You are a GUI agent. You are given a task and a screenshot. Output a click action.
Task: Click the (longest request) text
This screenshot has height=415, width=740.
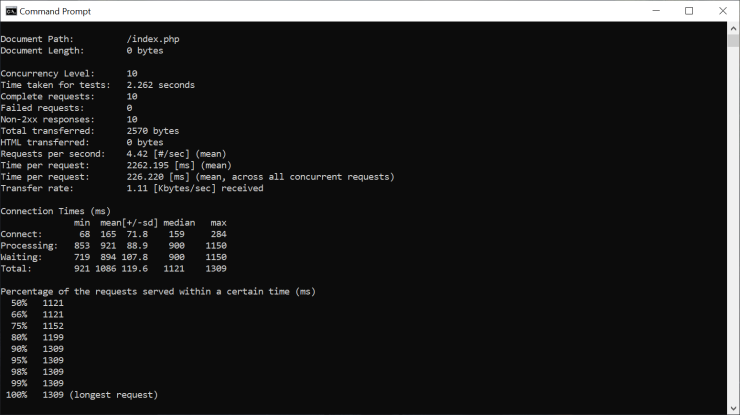[x=113, y=395]
